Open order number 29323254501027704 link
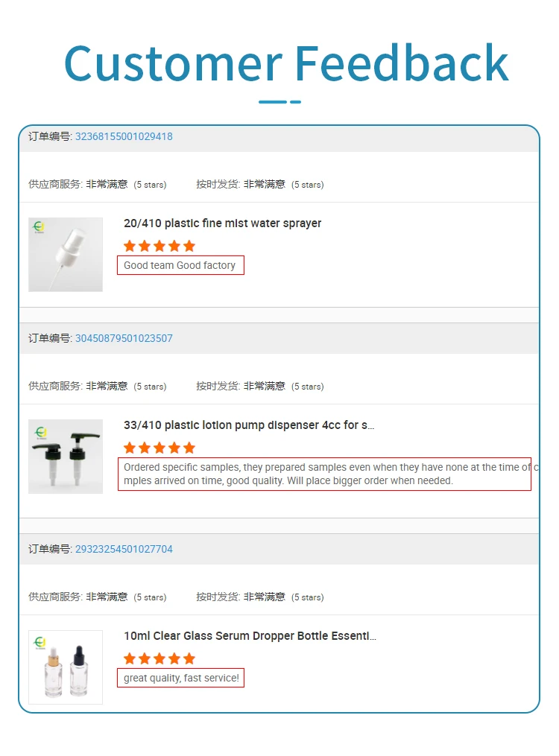 pyautogui.click(x=124, y=549)
